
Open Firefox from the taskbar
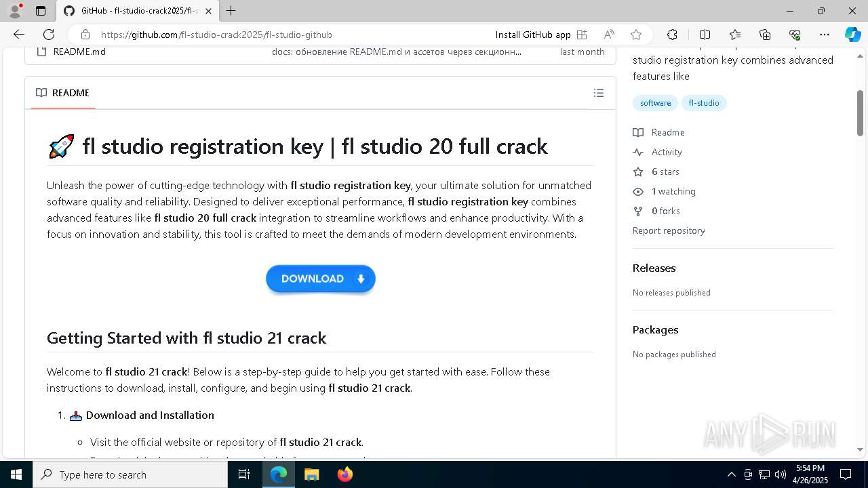tap(345, 474)
